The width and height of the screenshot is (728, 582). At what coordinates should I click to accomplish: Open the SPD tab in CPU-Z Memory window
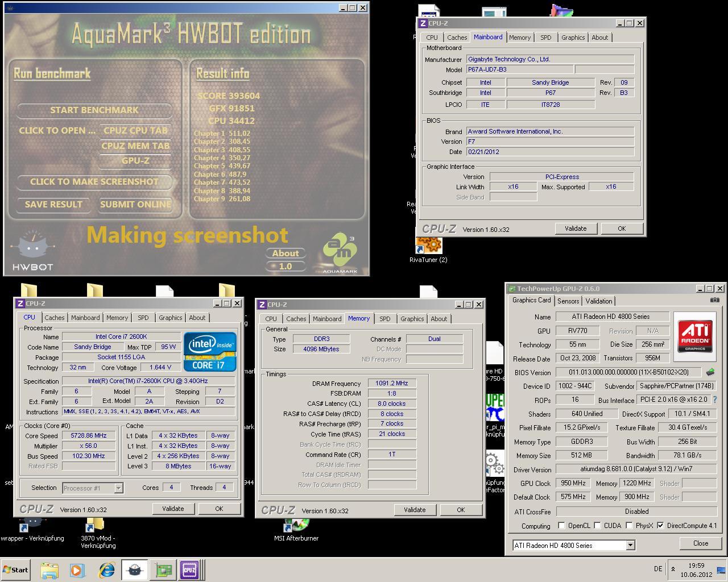pos(385,319)
